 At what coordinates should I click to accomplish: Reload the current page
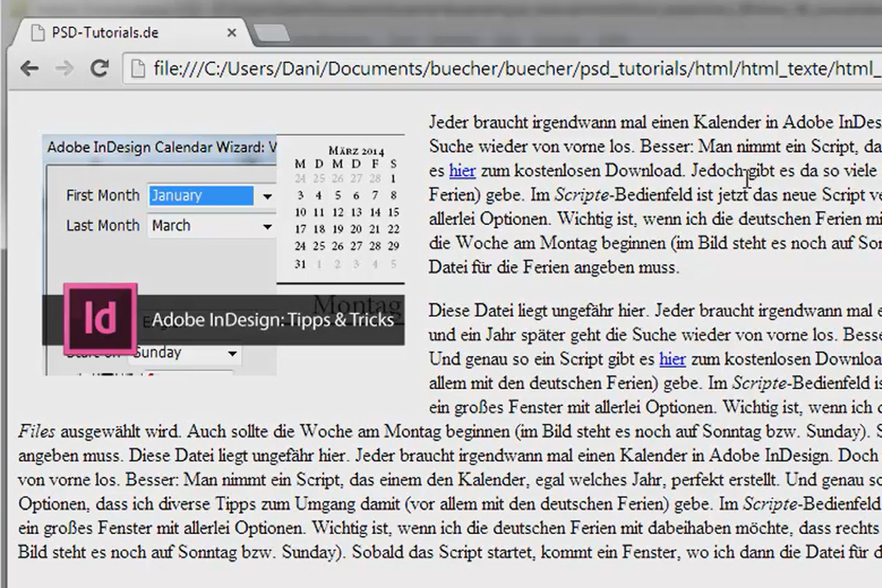coord(101,68)
